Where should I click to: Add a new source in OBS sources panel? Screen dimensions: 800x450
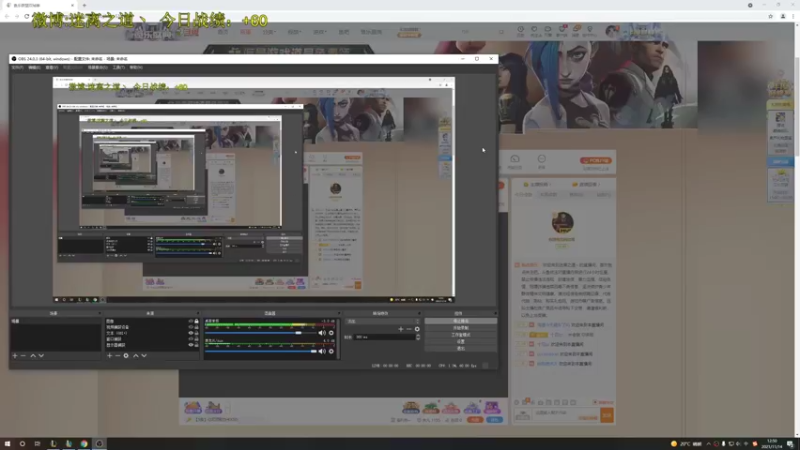[x=109, y=356]
